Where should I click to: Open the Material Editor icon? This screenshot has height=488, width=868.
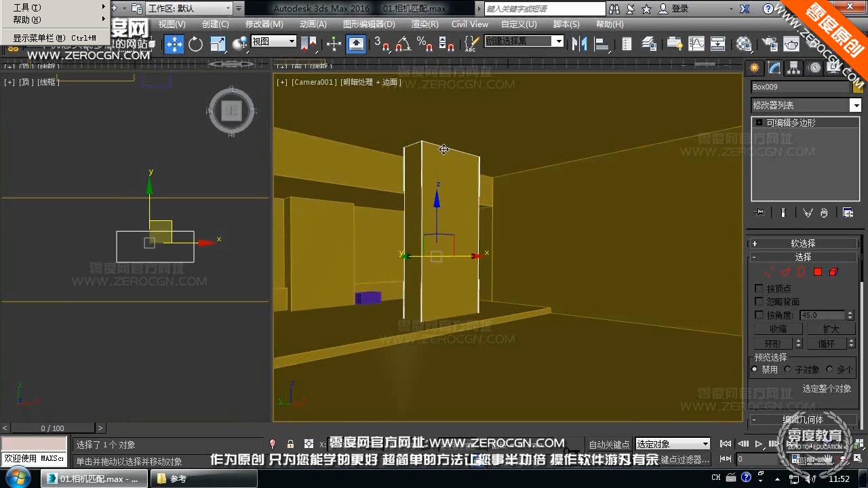pos(744,44)
